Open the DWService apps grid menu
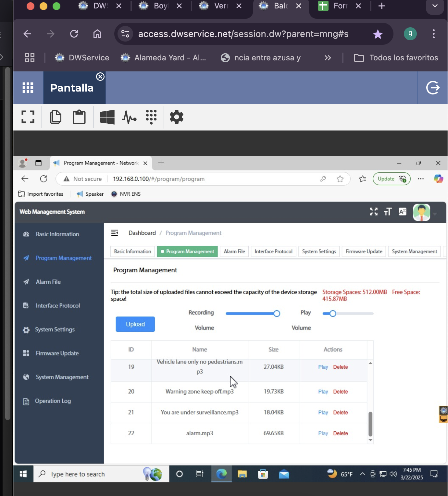The image size is (448, 496). point(28,88)
